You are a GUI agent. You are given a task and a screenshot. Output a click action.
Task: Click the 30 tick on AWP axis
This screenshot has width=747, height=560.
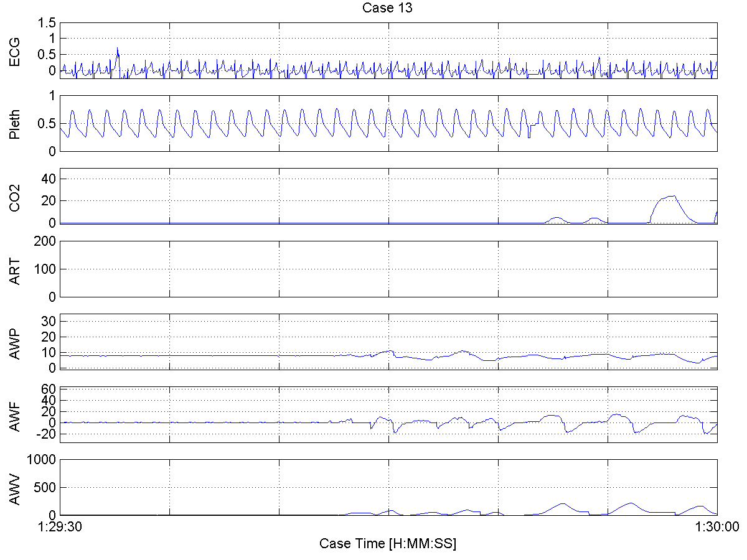click(49, 320)
